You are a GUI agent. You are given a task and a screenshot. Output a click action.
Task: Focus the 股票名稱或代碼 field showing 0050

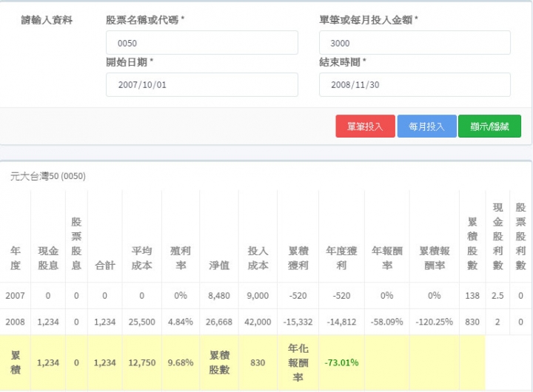pyautogui.click(x=202, y=43)
